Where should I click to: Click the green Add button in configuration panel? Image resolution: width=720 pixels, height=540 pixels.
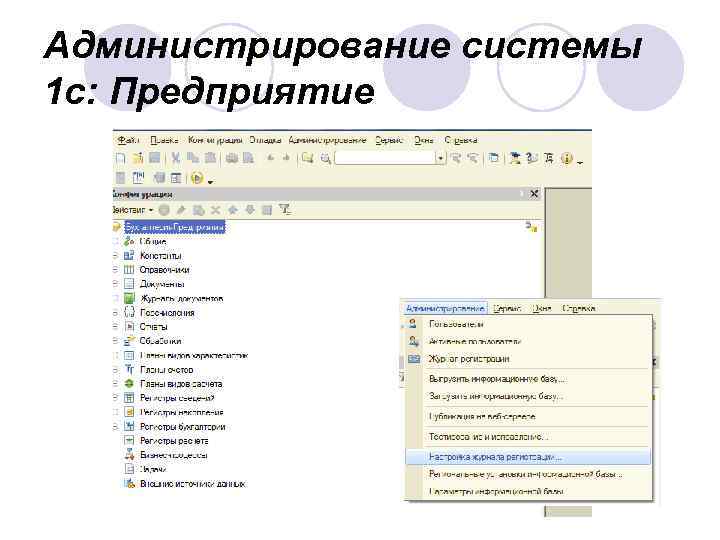click(x=164, y=210)
